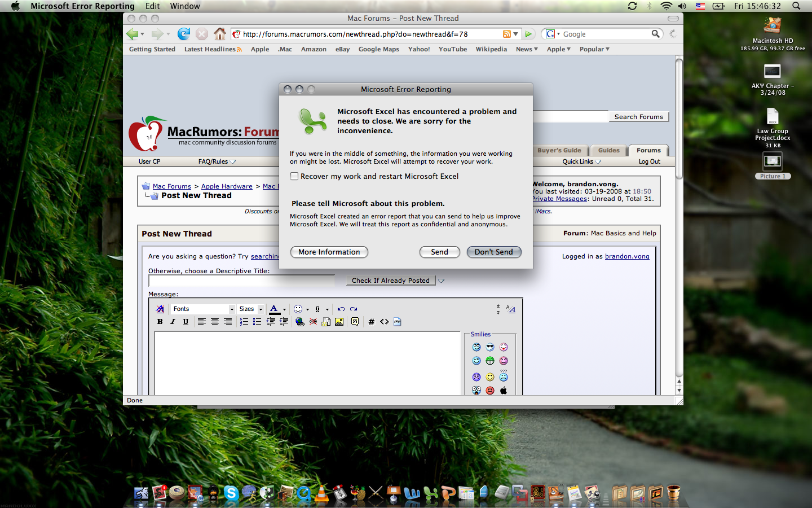Insert an email link in message
This screenshot has height=508, width=812.
click(x=326, y=322)
